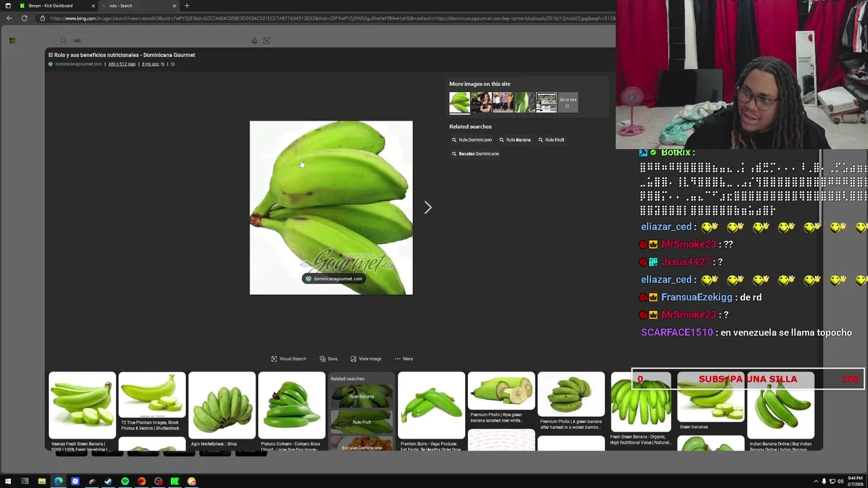This screenshot has height=488, width=868.
Task: Click the info icon beside image date
Action: pos(173,64)
